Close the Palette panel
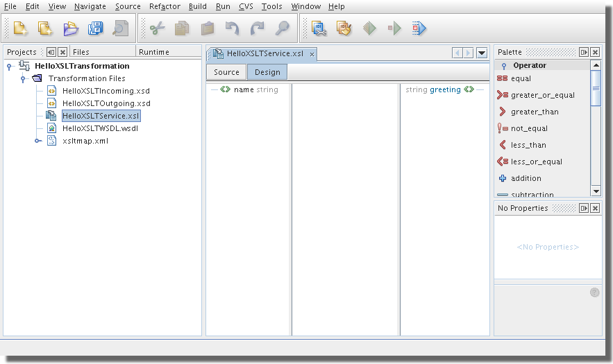The height and width of the screenshot is (364, 613). pyautogui.click(x=595, y=52)
